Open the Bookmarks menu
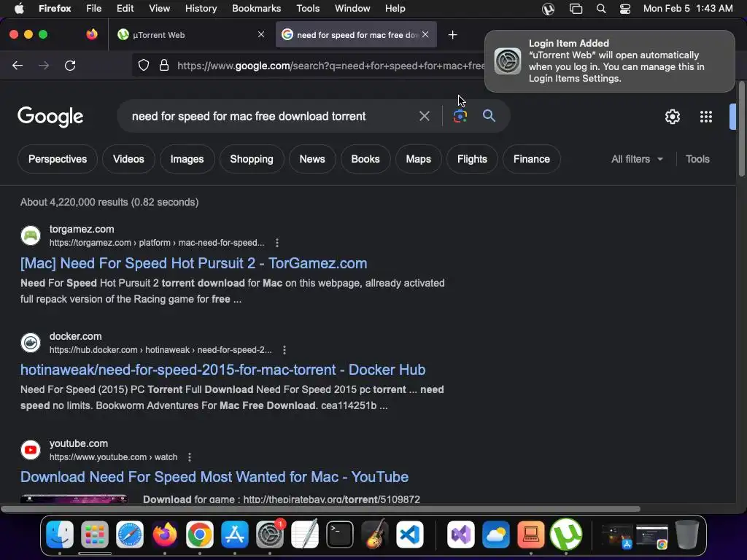 pos(256,9)
